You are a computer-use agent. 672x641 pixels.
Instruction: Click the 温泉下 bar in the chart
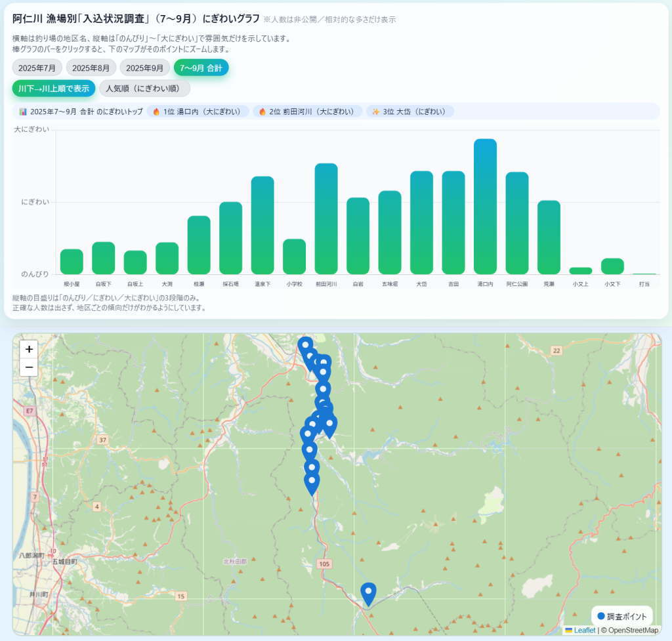(x=262, y=225)
